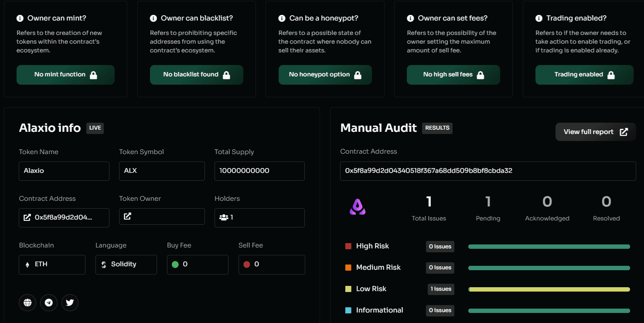
Task: Select the No honeypot option button
Action: (325, 75)
